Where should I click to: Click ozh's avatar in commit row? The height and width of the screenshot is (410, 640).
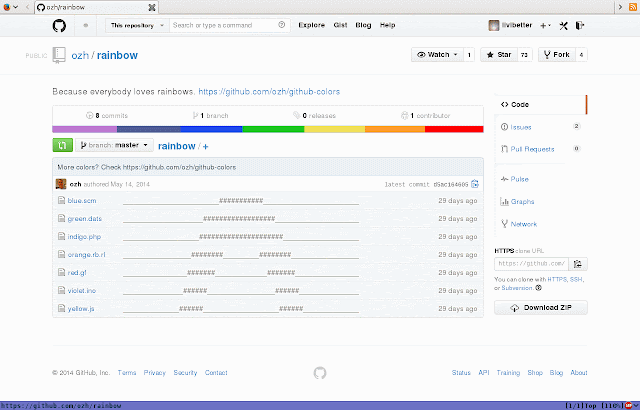tap(61, 184)
